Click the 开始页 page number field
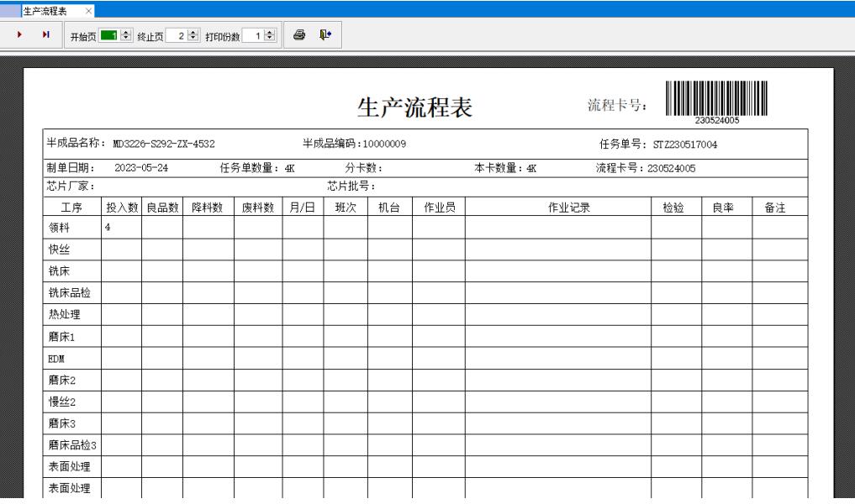Viewport: 855px width, 504px height. [110, 35]
